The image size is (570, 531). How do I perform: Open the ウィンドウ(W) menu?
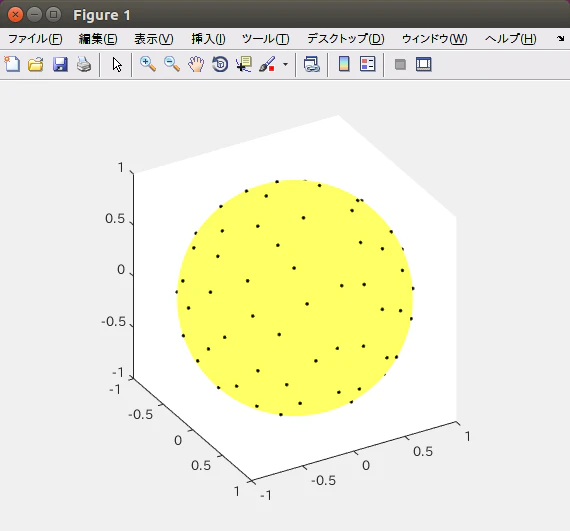(x=434, y=39)
